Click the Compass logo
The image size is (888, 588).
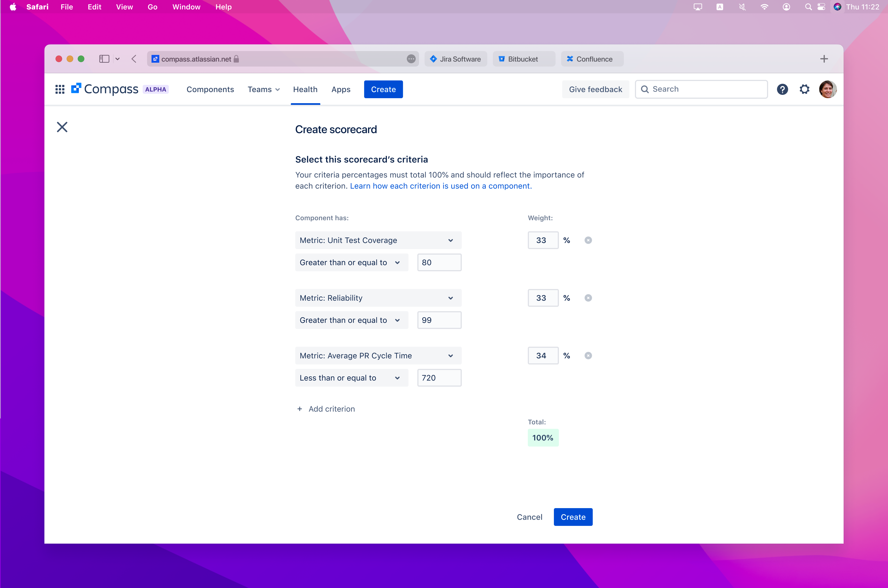105,89
